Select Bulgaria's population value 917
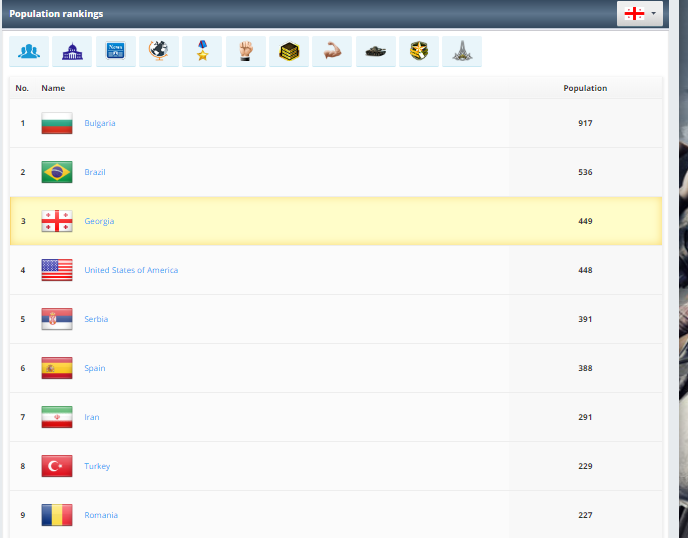Screen dimensions: 688x538 tap(585, 123)
